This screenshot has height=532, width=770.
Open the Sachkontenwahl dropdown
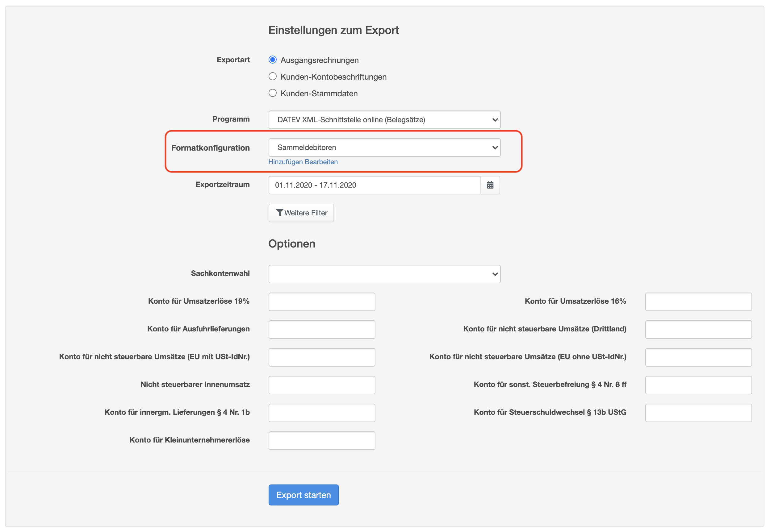click(384, 274)
